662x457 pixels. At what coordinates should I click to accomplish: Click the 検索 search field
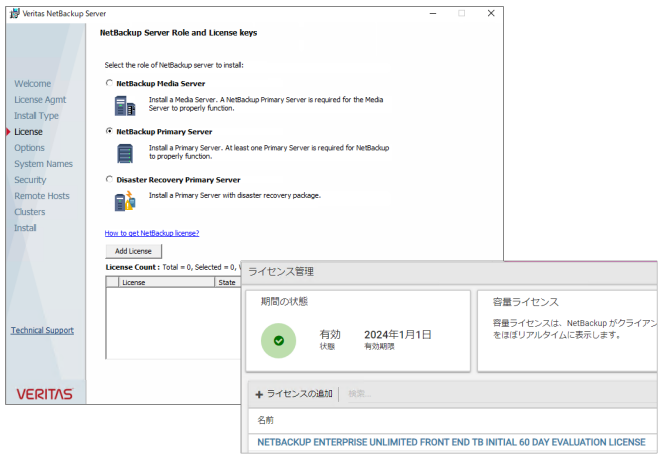502,394
